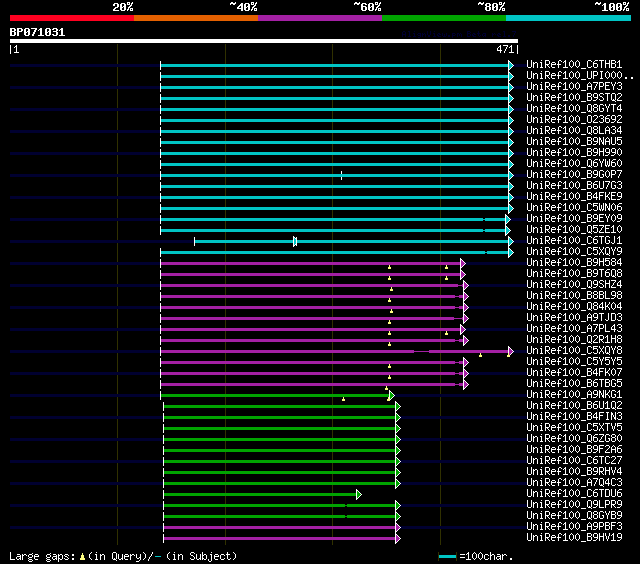Click the UniRef100_C5Y5Y5 label

(x=574, y=362)
